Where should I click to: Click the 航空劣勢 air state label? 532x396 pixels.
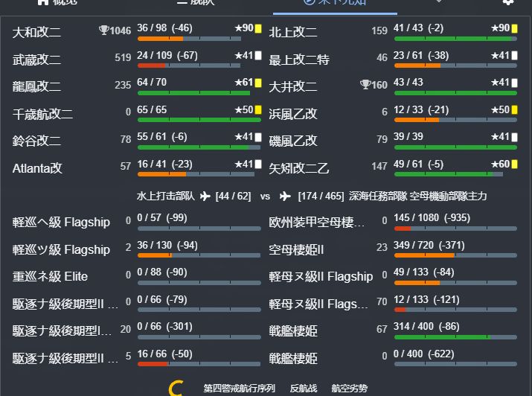(x=349, y=388)
